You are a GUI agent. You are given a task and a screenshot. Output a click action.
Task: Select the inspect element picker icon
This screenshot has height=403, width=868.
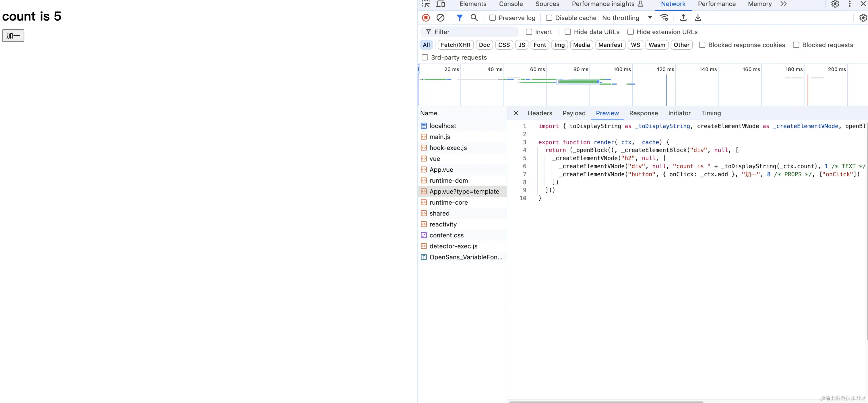(426, 4)
